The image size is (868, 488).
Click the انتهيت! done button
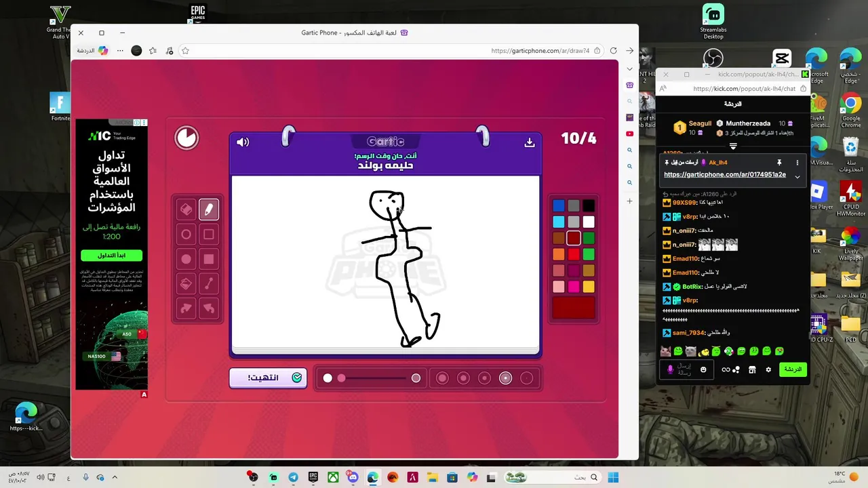tap(268, 378)
